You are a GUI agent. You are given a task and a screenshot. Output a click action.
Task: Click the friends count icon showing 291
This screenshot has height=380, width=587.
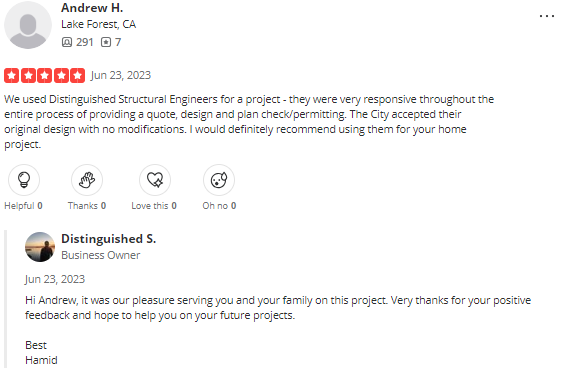coord(67,42)
